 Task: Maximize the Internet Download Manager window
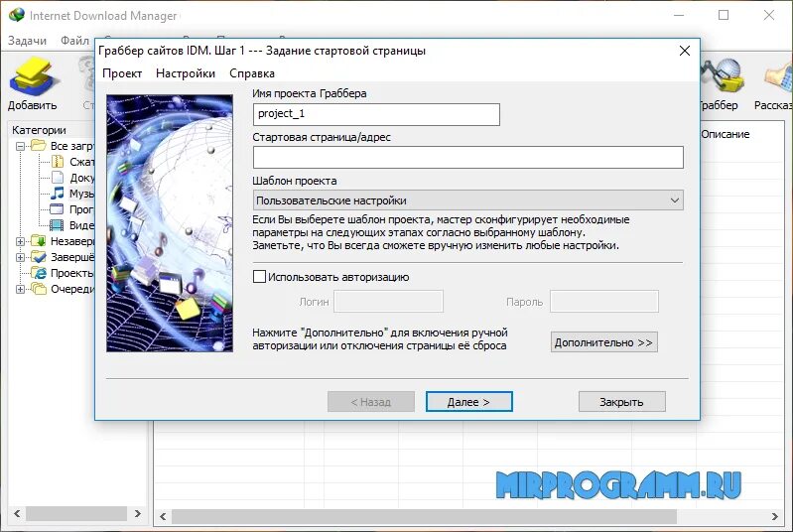[724, 15]
